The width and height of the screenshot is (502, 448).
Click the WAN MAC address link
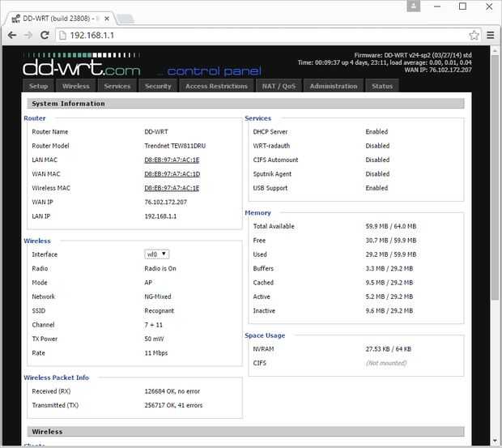172,174
